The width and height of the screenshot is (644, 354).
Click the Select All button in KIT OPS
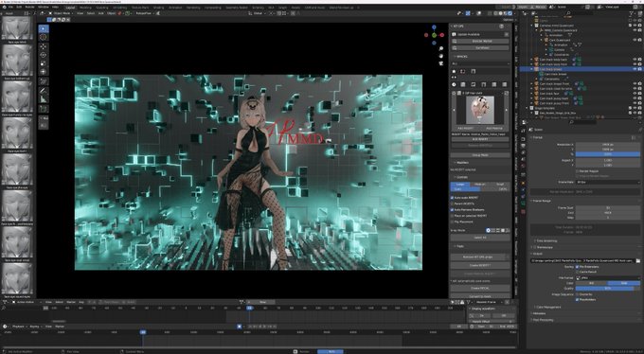tap(480, 238)
